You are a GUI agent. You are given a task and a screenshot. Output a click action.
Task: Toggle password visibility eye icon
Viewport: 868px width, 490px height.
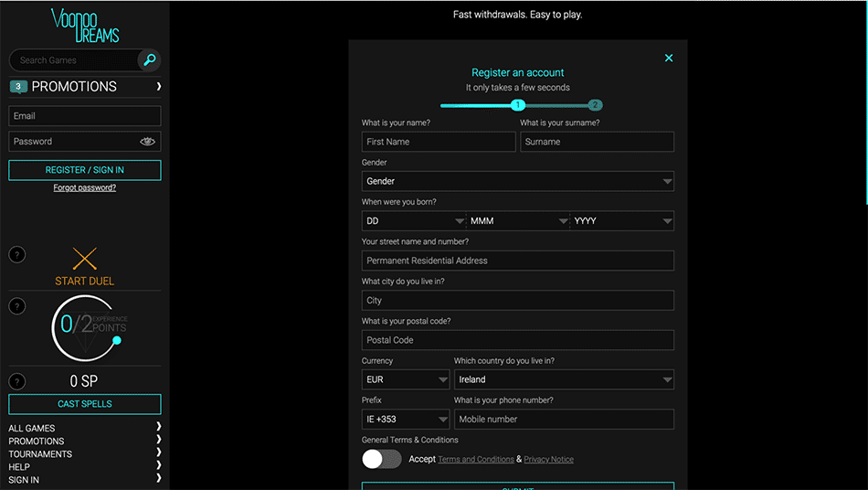coord(148,142)
